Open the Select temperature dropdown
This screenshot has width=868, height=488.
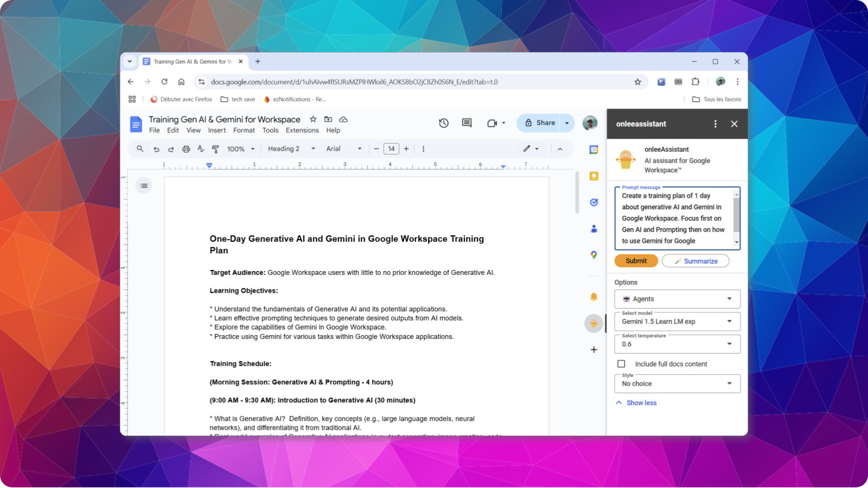click(x=677, y=344)
